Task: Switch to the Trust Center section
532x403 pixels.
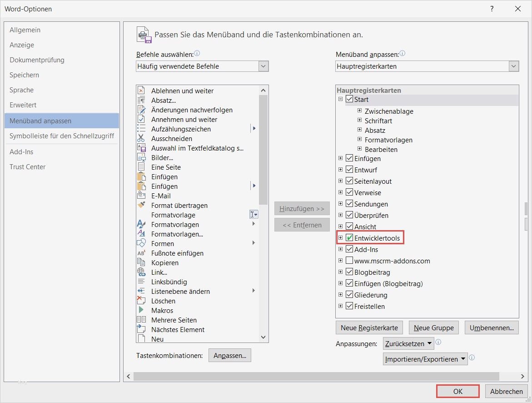Action: click(28, 167)
